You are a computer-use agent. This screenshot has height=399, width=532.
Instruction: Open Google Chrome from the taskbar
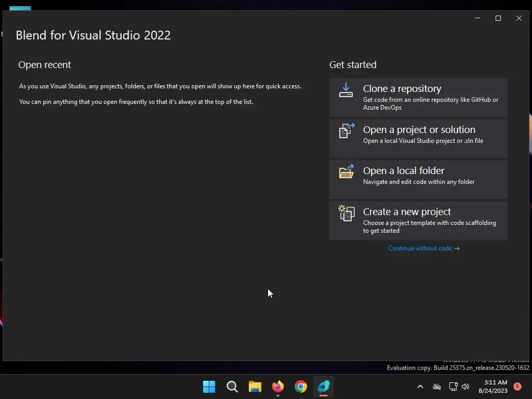click(x=301, y=387)
